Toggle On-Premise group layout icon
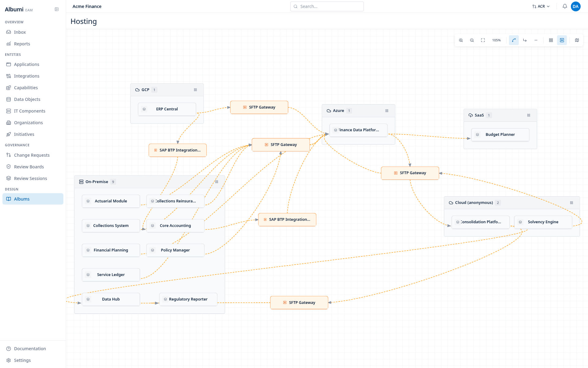The width and height of the screenshot is (588, 368). pyautogui.click(x=217, y=182)
